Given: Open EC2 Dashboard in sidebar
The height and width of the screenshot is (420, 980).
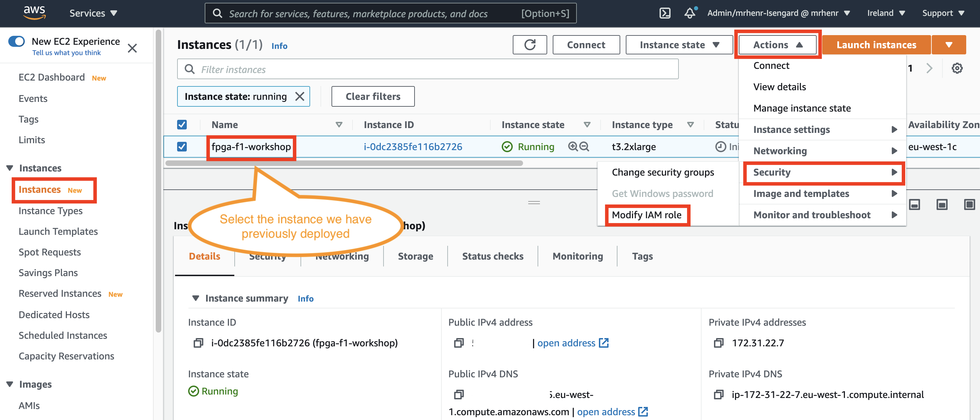Looking at the screenshot, I should coord(52,77).
